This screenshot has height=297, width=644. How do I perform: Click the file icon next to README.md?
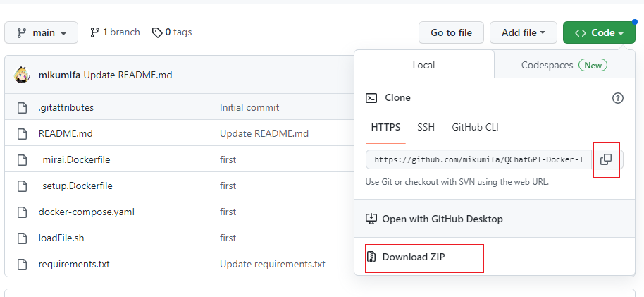[21, 133]
